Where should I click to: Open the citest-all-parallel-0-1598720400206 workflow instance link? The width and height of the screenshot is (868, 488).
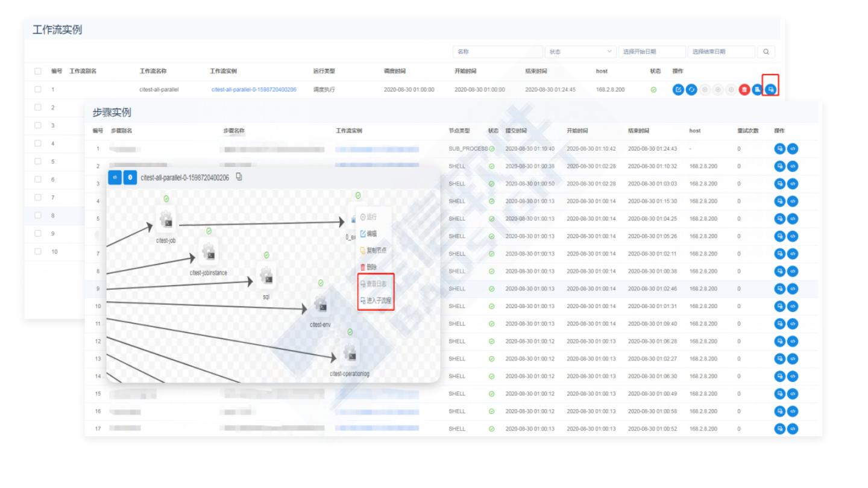(x=254, y=90)
